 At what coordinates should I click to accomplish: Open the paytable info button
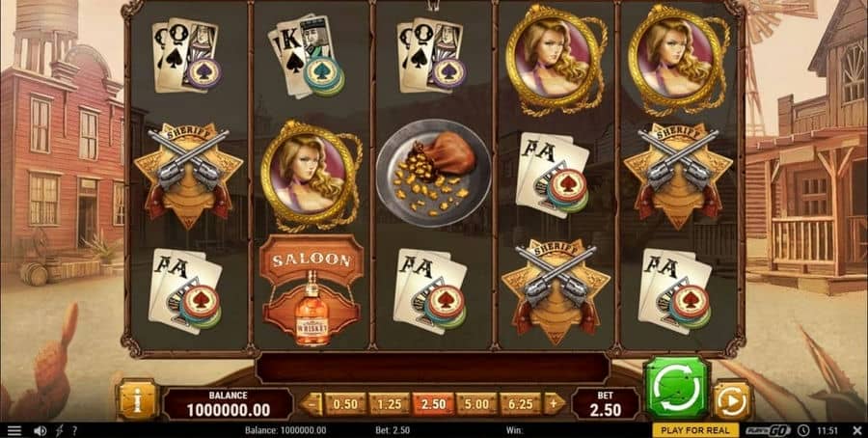pos(137,399)
